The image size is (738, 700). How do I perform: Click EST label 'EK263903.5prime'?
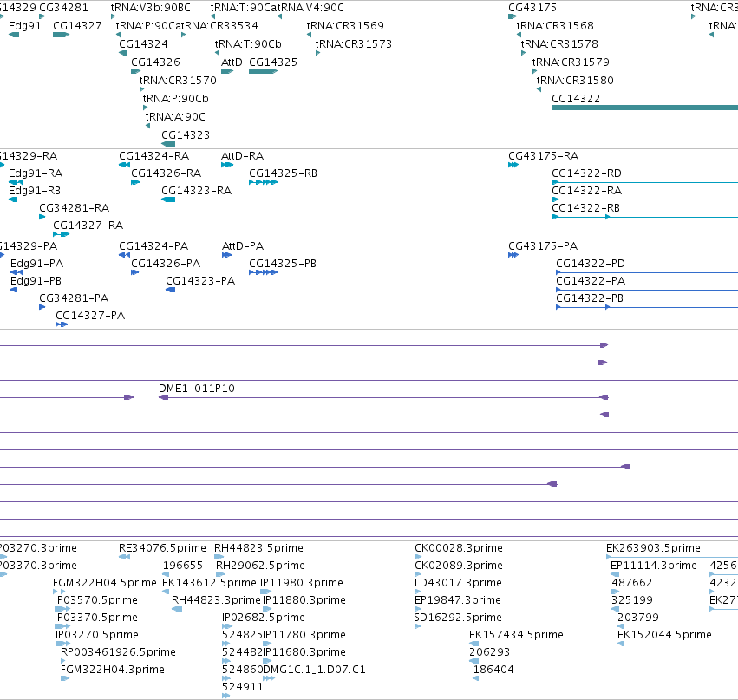(x=653, y=548)
